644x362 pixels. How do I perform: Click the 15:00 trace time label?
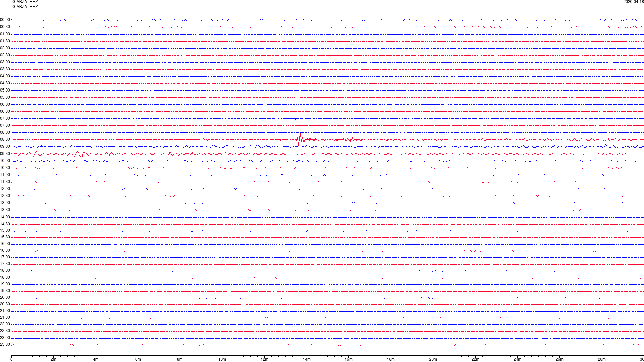(x=5, y=231)
